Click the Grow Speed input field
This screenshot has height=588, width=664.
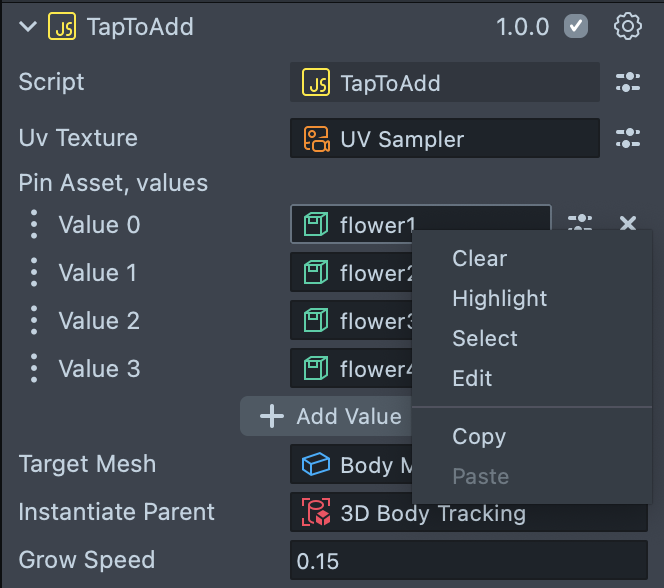coord(468,560)
